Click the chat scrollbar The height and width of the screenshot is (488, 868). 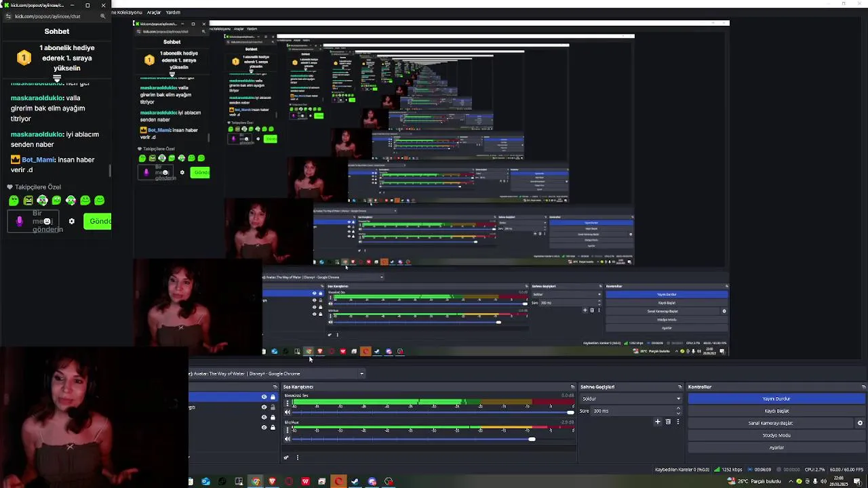[x=109, y=169]
